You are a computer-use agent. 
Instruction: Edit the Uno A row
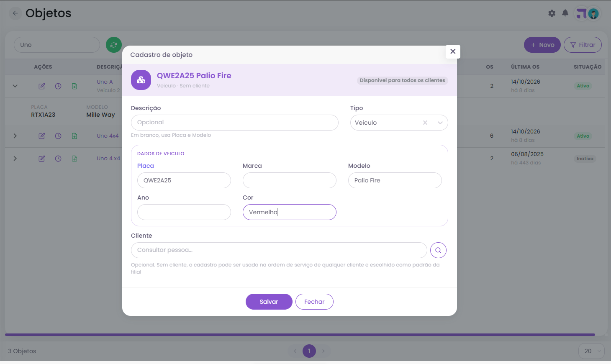point(42,86)
